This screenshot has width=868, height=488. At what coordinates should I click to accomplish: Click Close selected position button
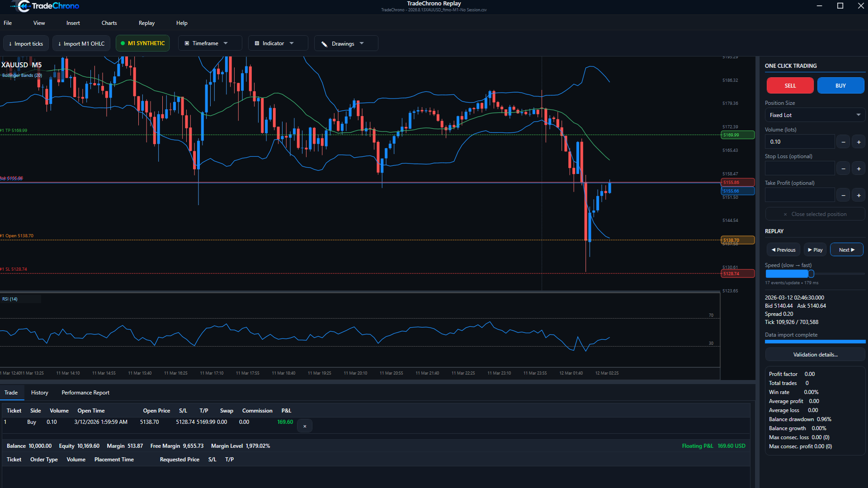pos(815,214)
